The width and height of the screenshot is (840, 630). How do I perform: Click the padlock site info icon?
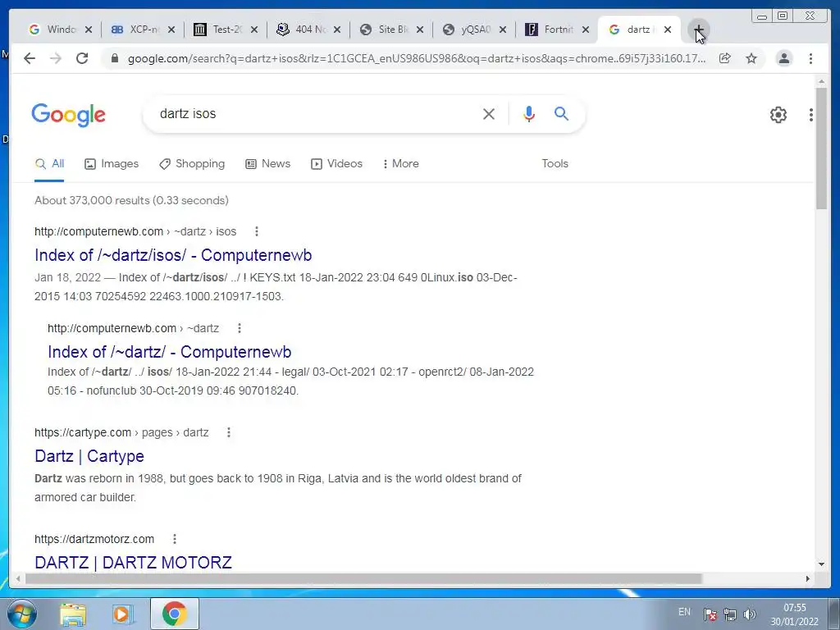click(x=114, y=58)
